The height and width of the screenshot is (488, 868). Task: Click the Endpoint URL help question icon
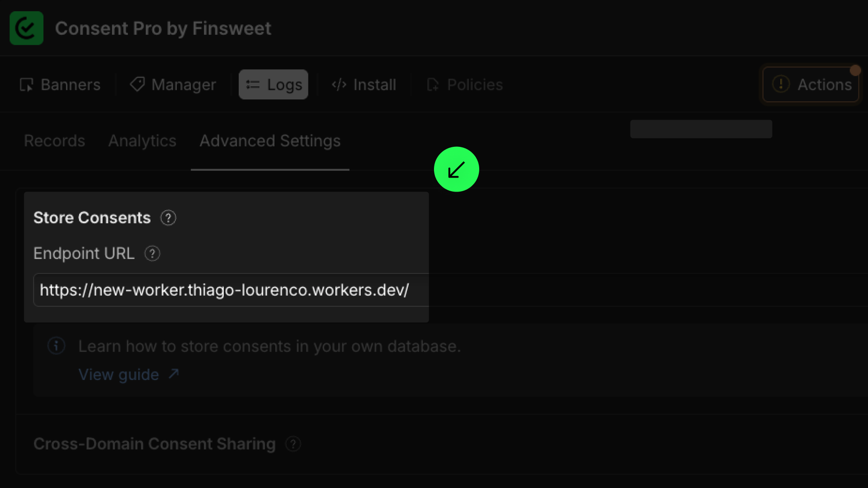click(152, 253)
